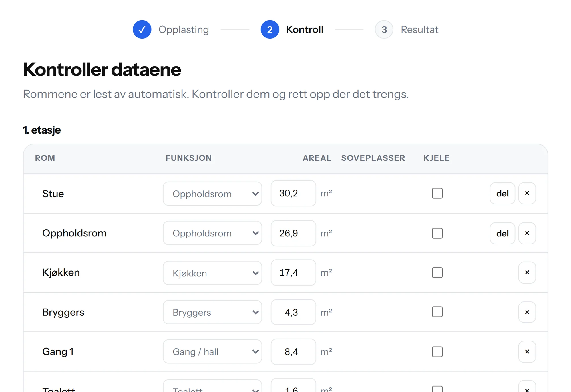Screen dimensions: 571x392
Task: Tick the Kjeler checkbox for Stue
Action: [x=437, y=193]
